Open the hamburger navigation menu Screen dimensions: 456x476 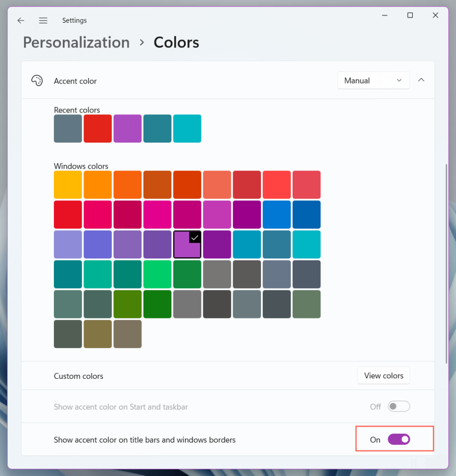43,20
